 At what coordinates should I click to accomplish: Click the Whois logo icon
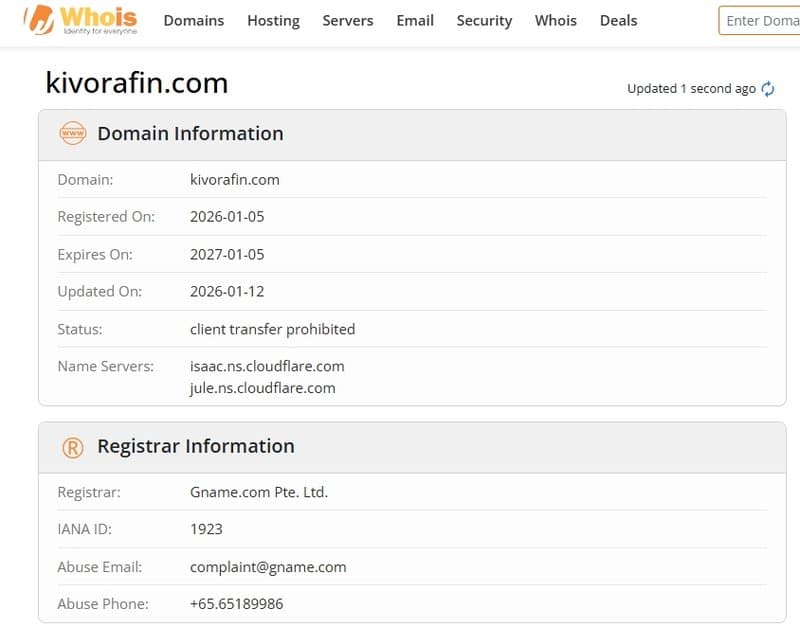pos(81,20)
